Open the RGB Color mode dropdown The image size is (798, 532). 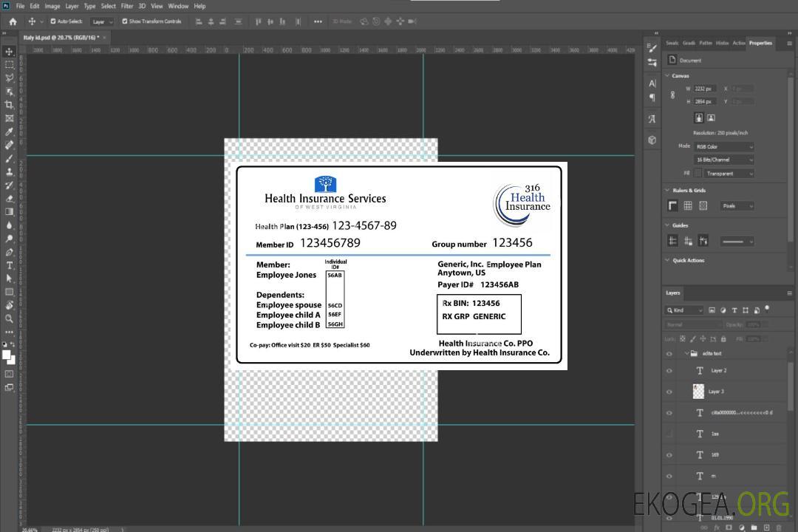[723, 147]
